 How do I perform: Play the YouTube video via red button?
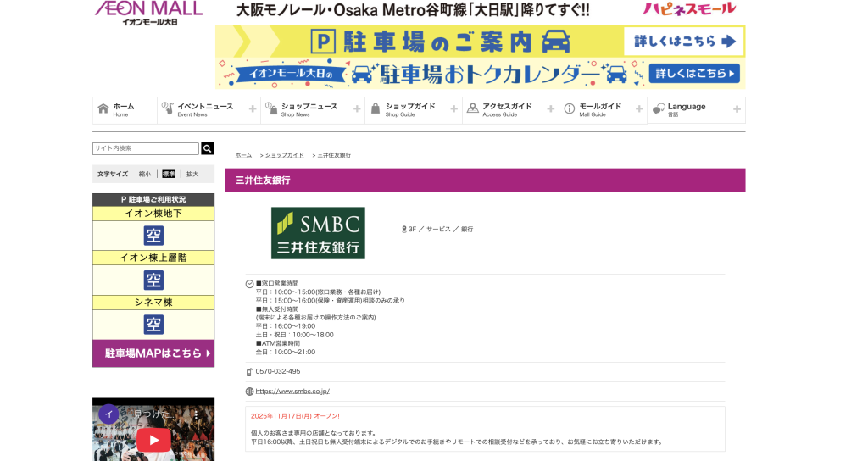153,439
